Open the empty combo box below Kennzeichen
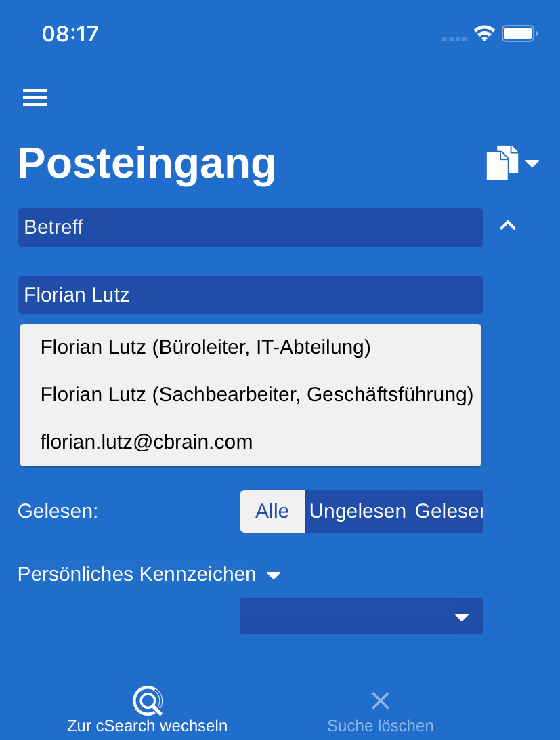Screen dimensions: 560x740 (x=362, y=616)
